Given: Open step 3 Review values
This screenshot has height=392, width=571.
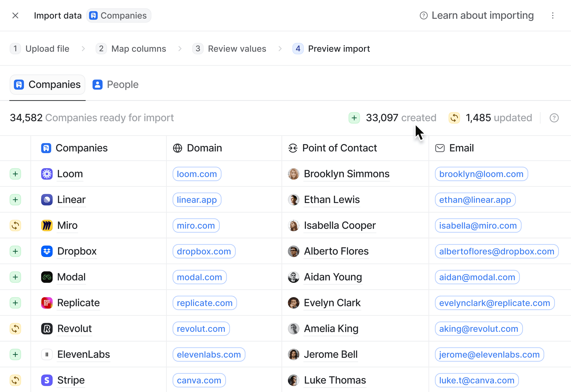Looking at the screenshot, I should 229,49.
